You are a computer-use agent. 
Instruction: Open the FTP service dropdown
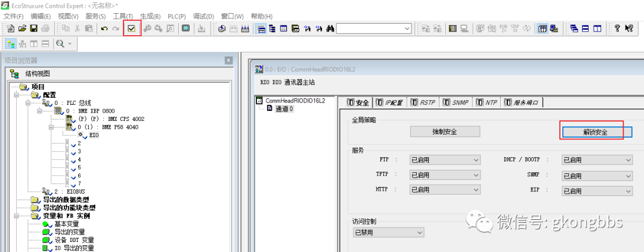coord(445,160)
